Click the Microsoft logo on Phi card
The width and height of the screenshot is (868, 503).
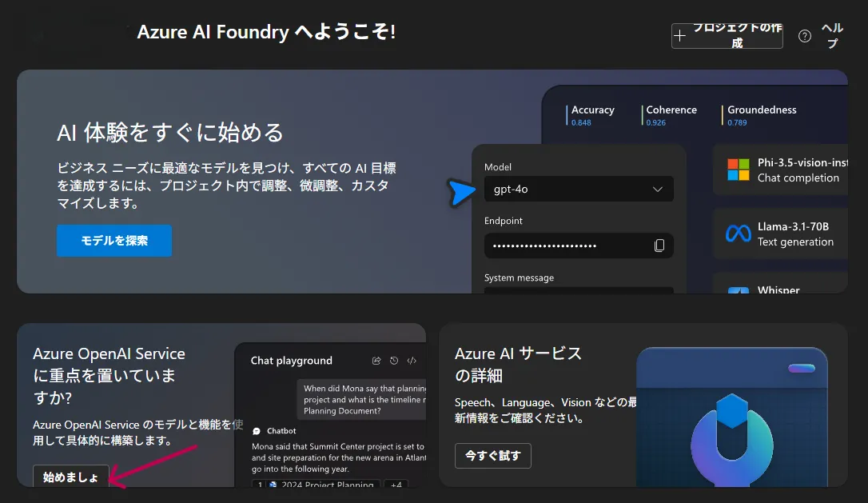pos(738,170)
